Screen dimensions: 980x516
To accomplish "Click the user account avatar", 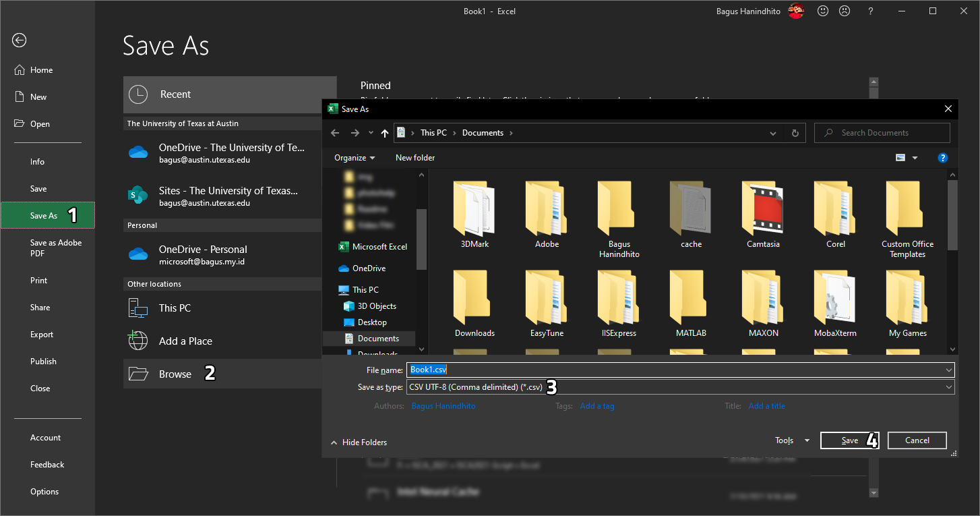I will tap(796, 11).
